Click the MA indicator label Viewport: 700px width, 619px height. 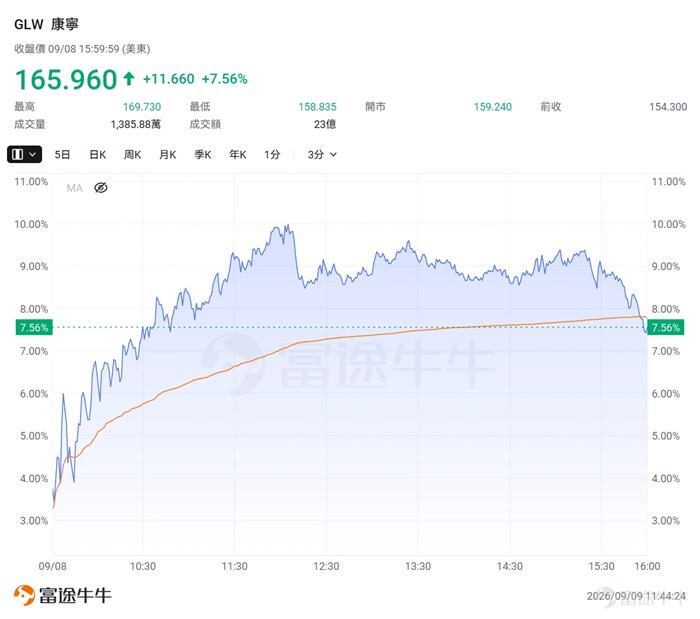pos(75,188)
